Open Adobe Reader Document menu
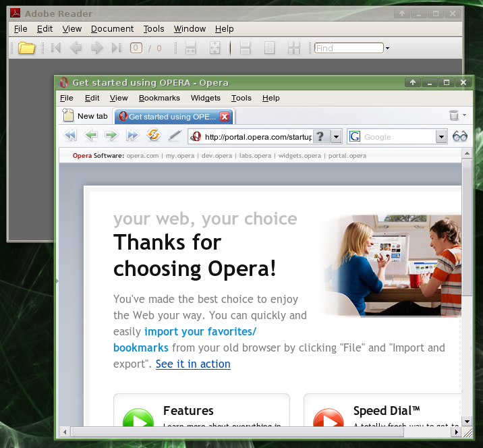Viewport: 483px width, 448px height. (x=112, y=28)
